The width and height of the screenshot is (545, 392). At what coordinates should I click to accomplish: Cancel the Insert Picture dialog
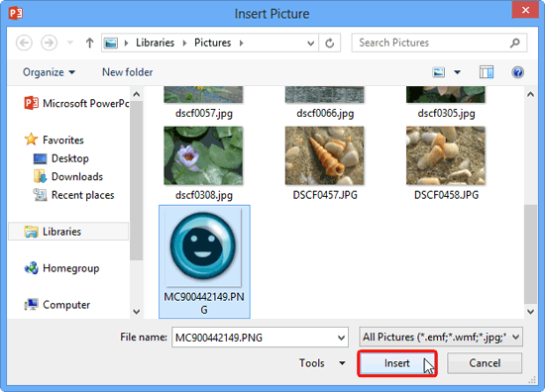[x=485, y=363]
